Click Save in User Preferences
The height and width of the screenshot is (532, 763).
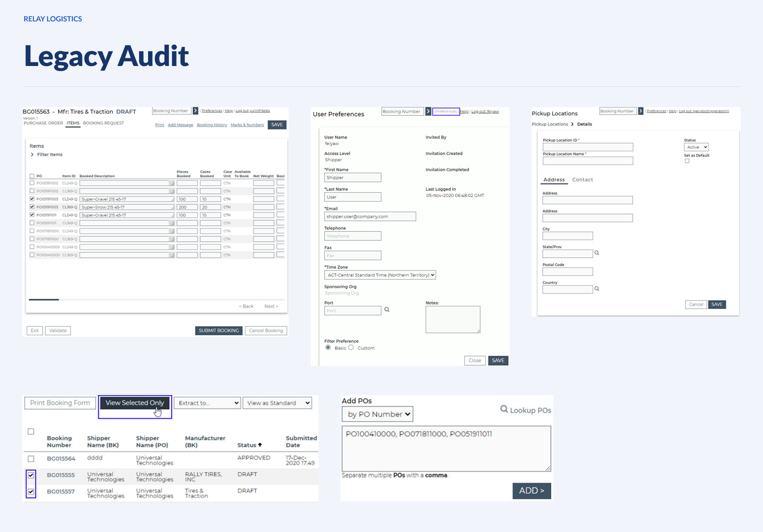tap(498, 360)
